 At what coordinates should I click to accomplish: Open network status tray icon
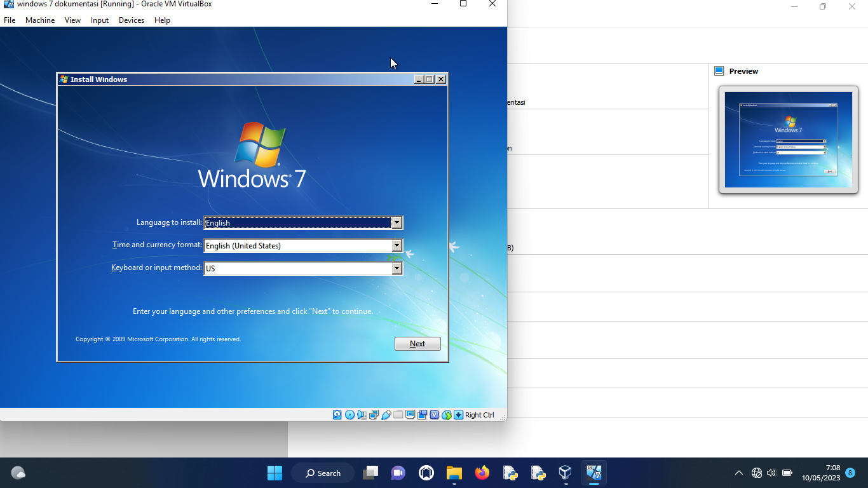pyautogui.click(x=756, y=473)
